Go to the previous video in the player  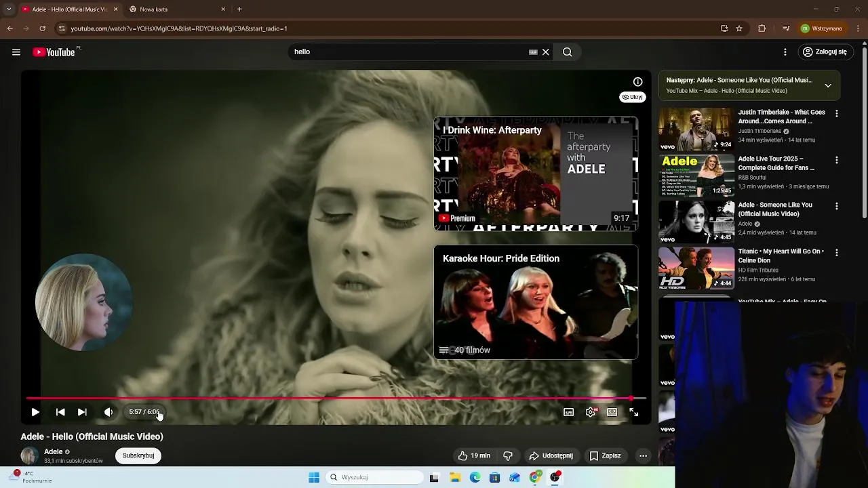[x=60, y=412]
